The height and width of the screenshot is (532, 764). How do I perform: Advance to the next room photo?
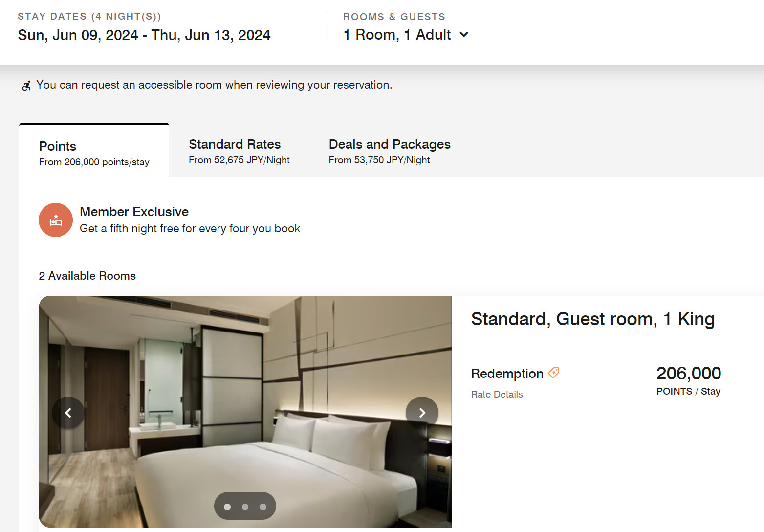click(422, 413)
